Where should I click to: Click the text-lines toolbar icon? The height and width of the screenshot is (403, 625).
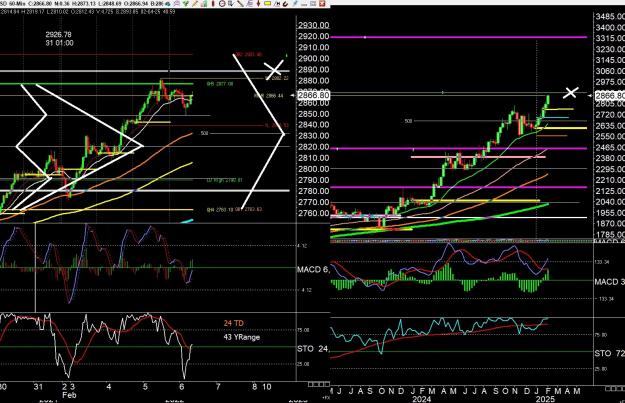point(250,4)
